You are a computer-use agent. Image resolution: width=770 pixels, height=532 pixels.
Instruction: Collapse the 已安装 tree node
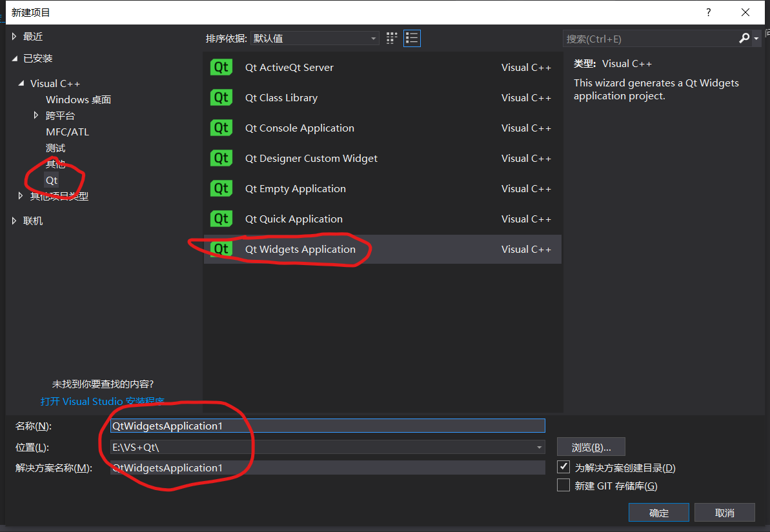coord(15,59)
